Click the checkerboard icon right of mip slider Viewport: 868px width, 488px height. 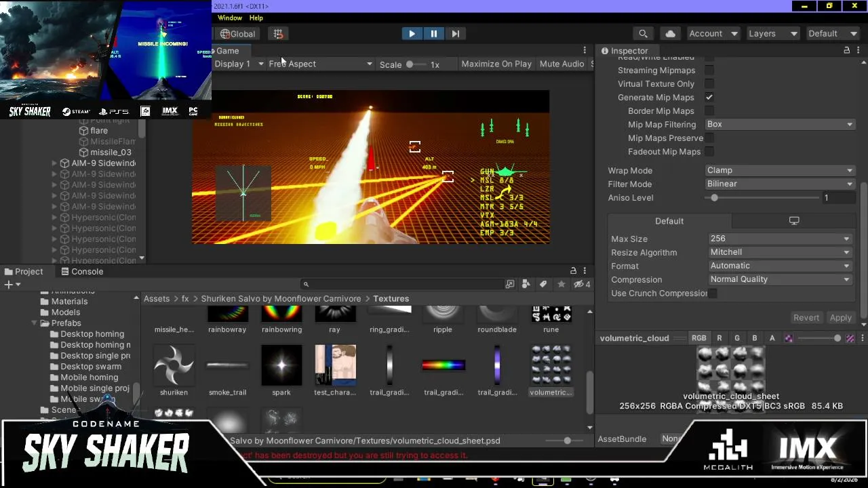pos(850,338)
